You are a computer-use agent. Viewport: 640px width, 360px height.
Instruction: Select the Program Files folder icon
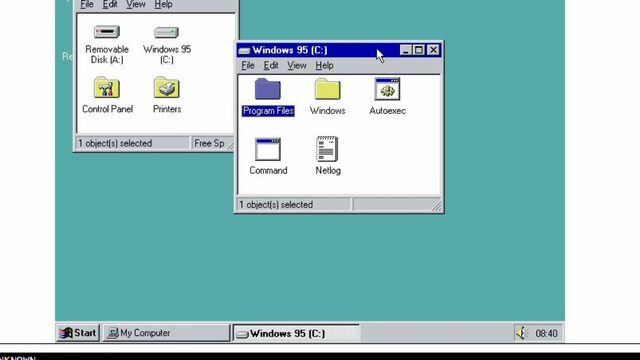coord(268,89)
